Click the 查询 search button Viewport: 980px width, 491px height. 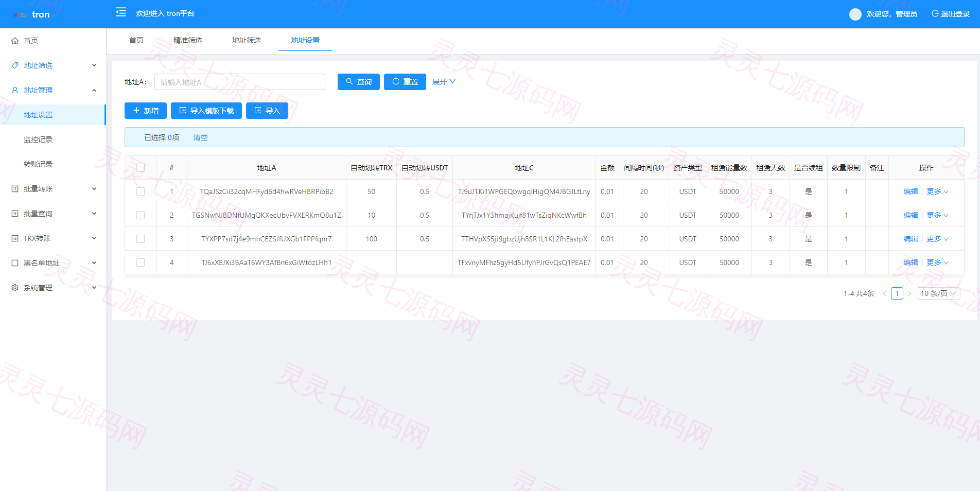pyautogui.click(x=359, y=82)
